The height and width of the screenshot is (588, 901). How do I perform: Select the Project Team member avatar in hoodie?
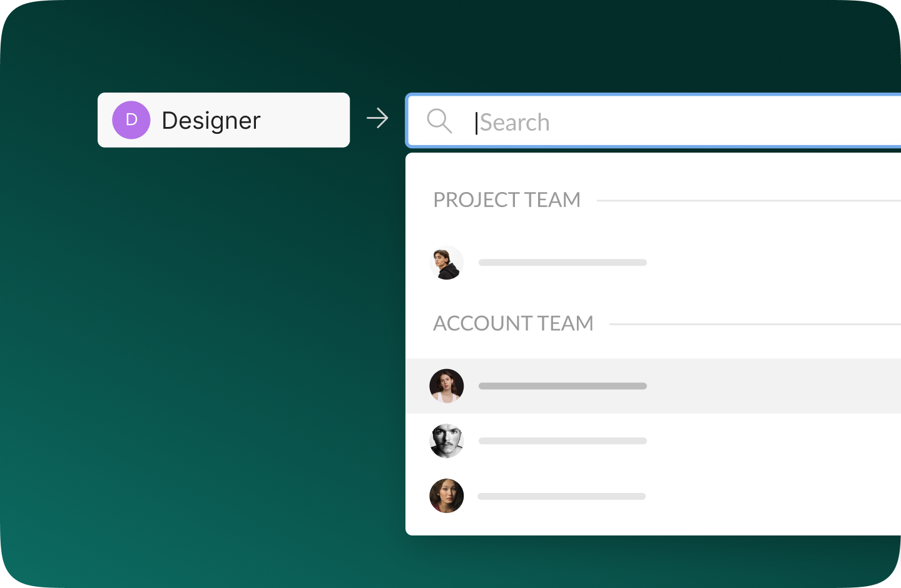(447, 263)
